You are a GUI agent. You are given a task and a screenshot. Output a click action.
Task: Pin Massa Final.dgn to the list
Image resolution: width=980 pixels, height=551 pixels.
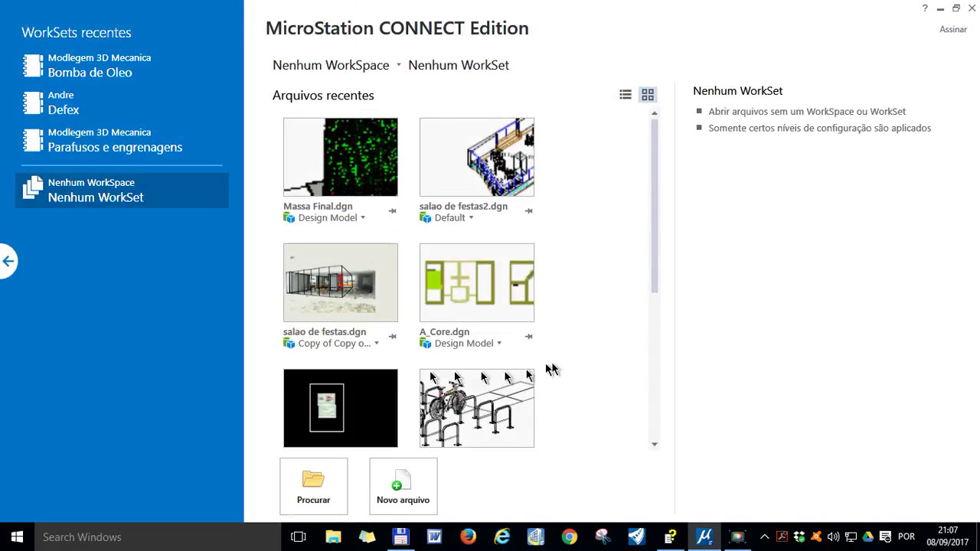pos(392,211)
